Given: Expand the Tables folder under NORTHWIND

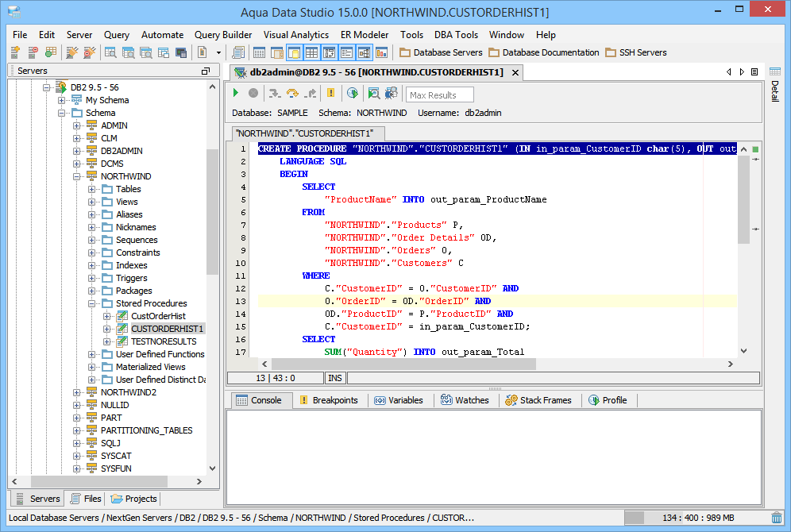Looking at the screenshot, I should (92, 189).
